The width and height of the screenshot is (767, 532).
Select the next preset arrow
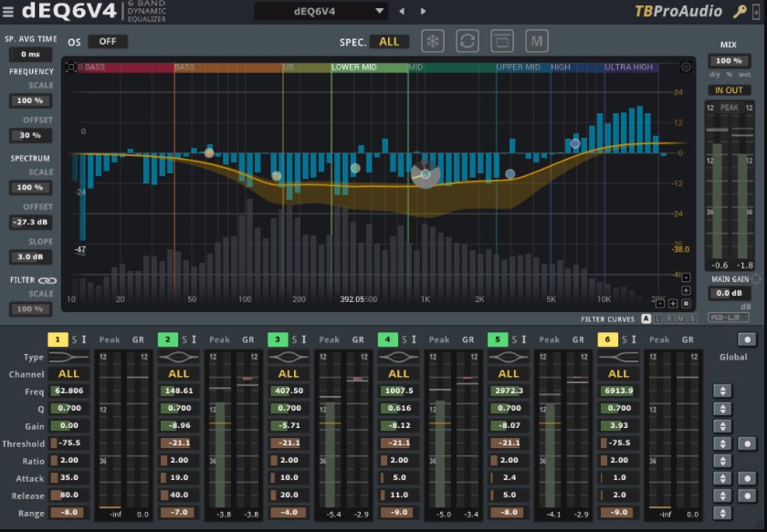[x=423, y=11]
